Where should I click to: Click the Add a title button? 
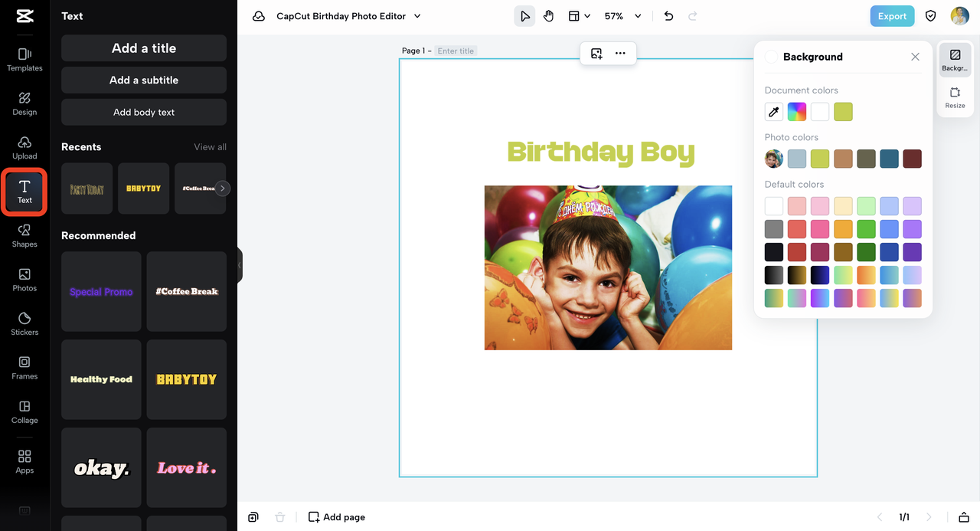[144, 48]
